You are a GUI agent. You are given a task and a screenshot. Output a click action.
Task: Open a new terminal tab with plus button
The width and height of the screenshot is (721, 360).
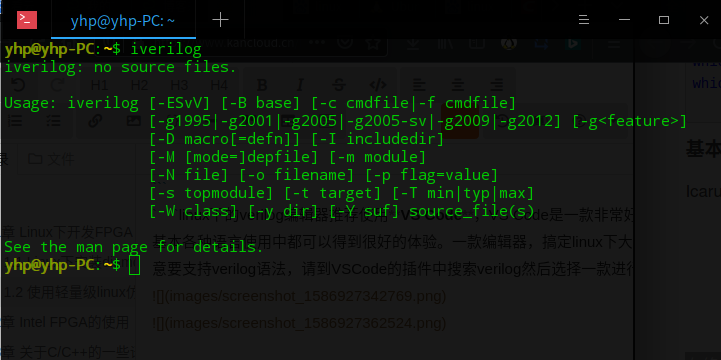[x=220, y=20]
